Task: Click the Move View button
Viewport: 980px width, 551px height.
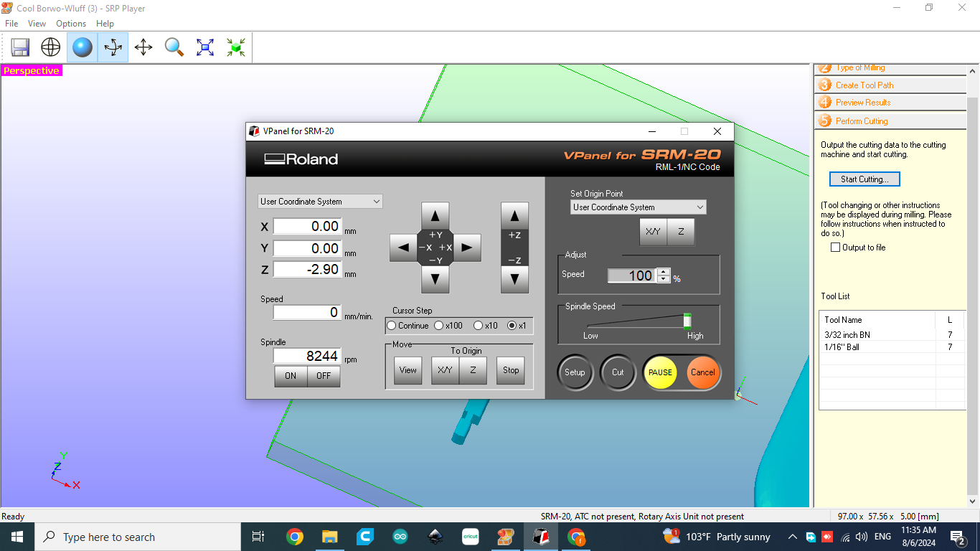Action: click(x=408, y=370)
